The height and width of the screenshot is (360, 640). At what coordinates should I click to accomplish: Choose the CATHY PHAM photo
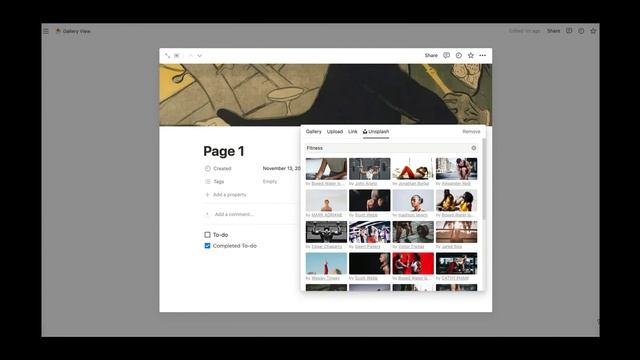456,263
